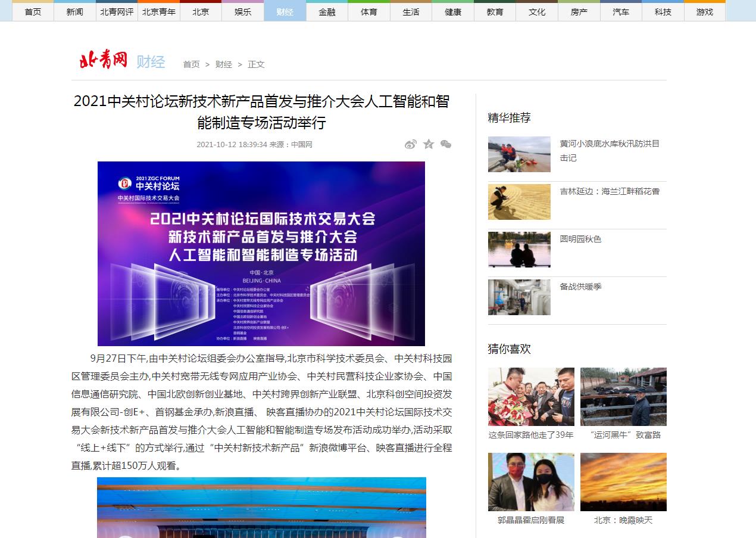Share to QQ Zone star icon
Viewport: 756px width, 538px height.
[x=429, y=144]
